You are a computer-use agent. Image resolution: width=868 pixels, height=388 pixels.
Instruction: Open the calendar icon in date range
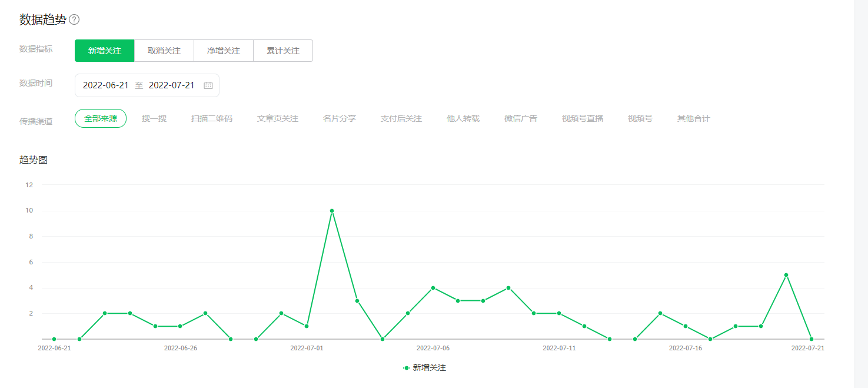coord(208,85)
